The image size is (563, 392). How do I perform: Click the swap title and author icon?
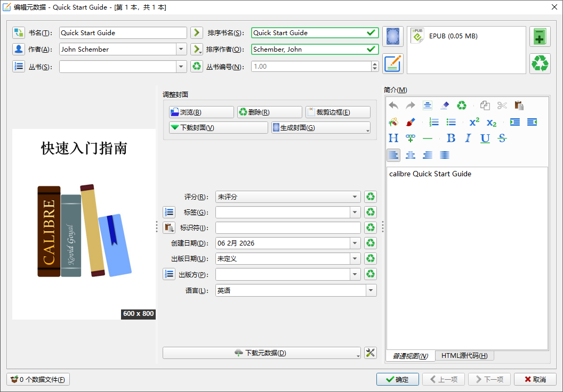pos(19,32)
